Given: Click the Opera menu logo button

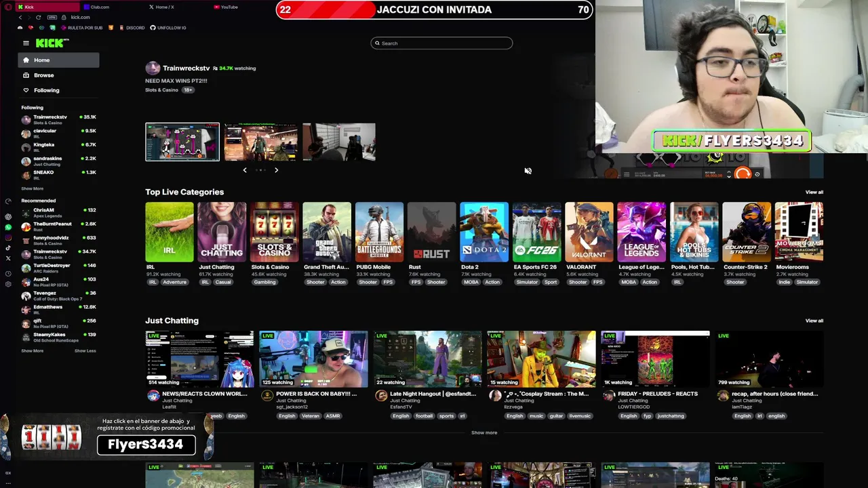Looking at the screenshot, I should coord(8,7).
